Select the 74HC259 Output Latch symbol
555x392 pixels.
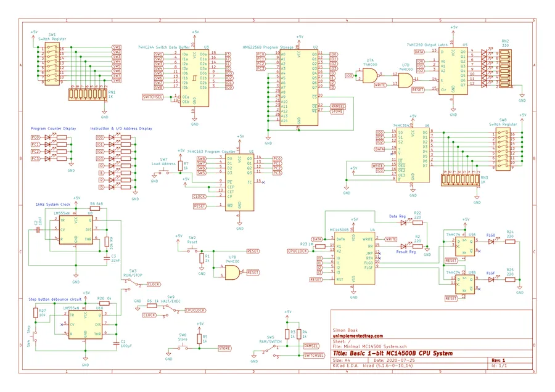tap(453, 71)
